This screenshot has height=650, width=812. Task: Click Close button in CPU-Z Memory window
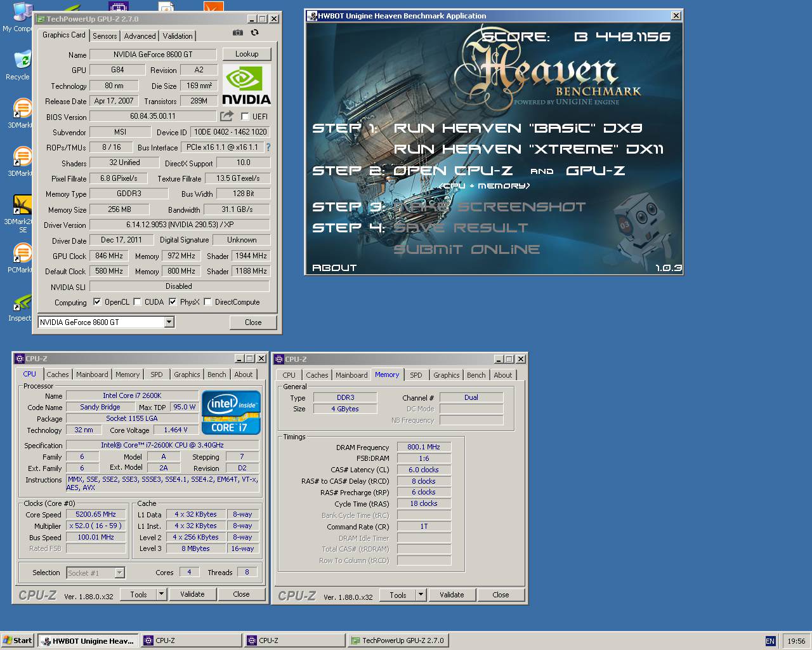click(x=501, y=595)
